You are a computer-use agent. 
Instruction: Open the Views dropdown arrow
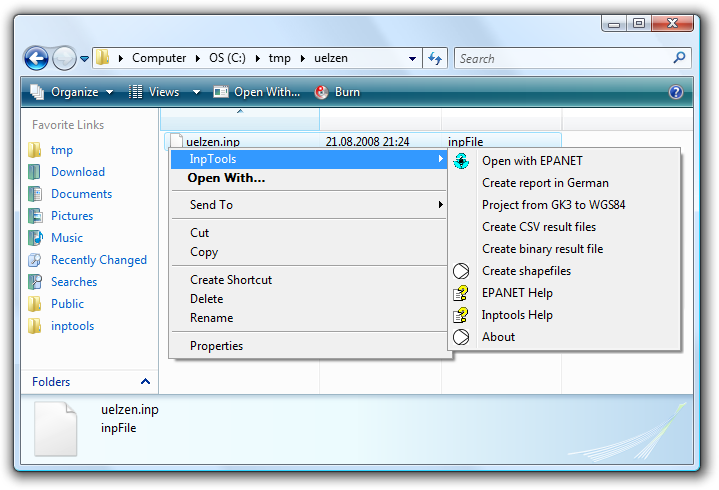[x=196, y=92]
